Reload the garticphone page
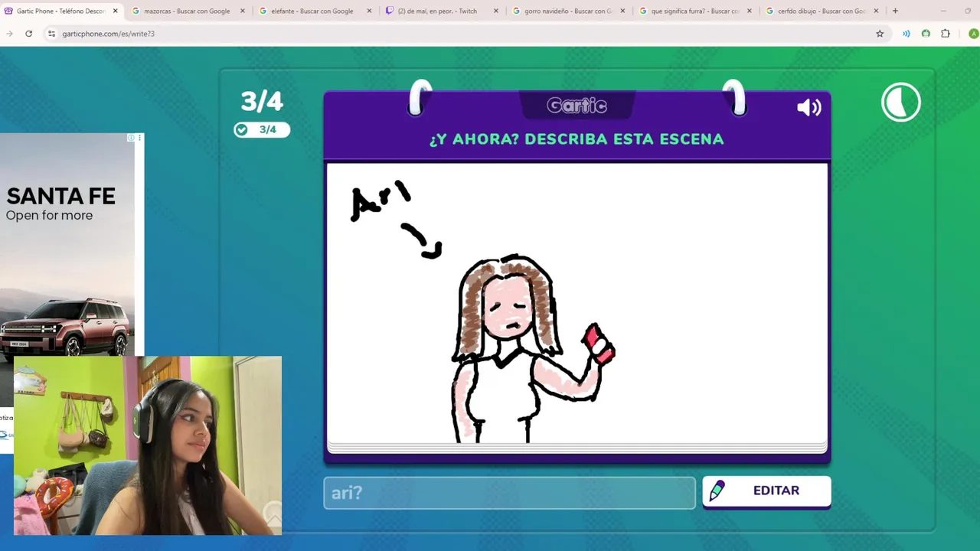 [28, 34]
